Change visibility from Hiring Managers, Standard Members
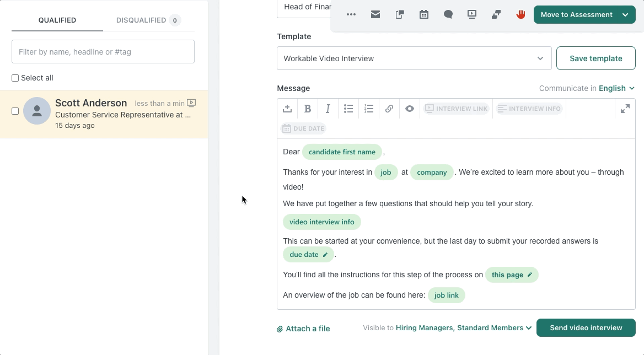Screen dimensions: 644x355 point(464,328)
